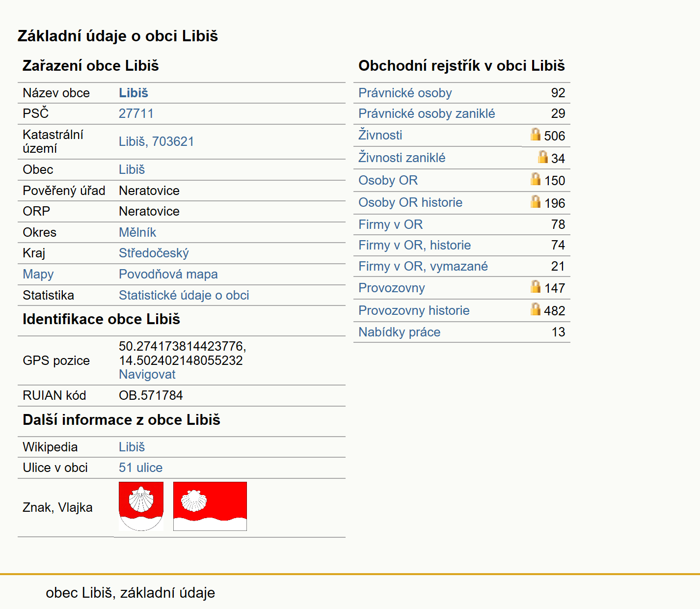Open the Libiš flag image
This screenshot has width=700, height=609.
(x=210, y=506)
